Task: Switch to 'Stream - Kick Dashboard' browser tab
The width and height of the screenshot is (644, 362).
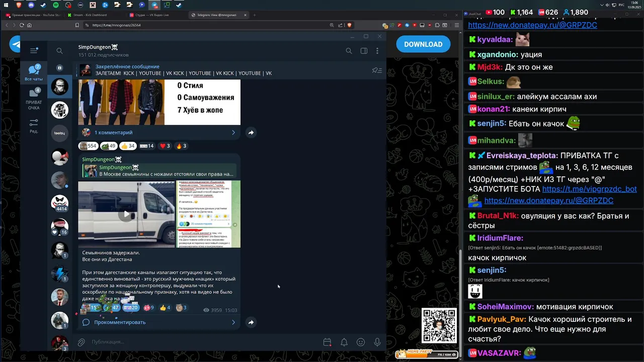Action: [90, 15]
